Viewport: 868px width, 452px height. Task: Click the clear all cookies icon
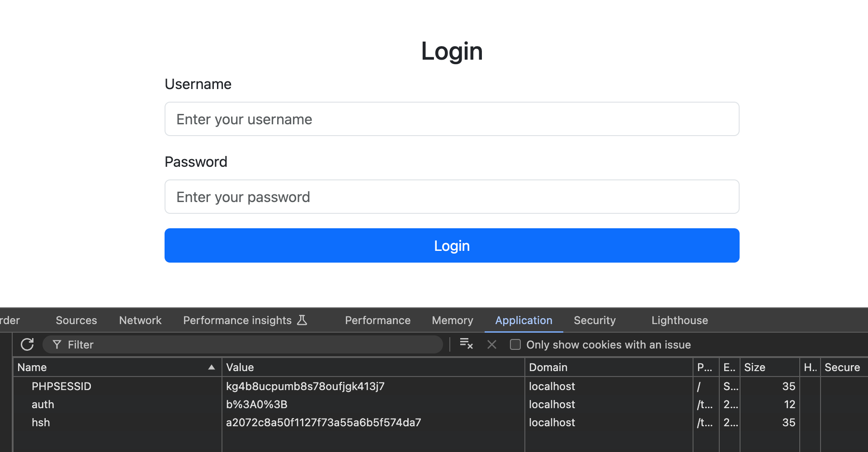466,344
